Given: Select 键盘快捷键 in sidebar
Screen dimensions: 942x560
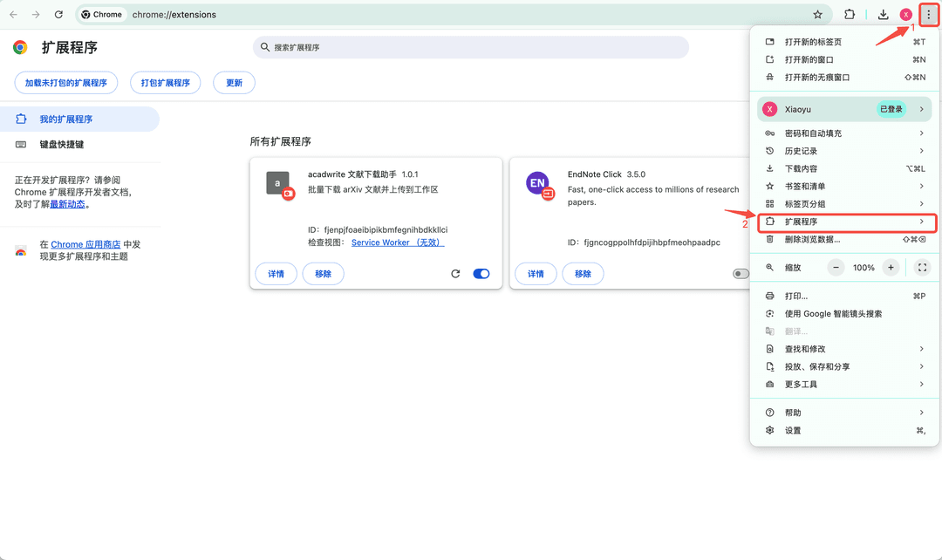Looking at the screenshot, I should point(79,144).
